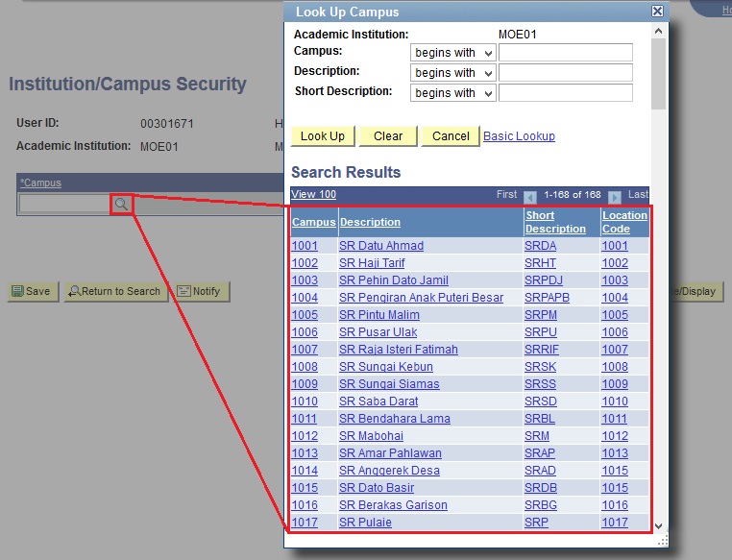
Task: Focus the Short Description text field
Action: (566, 93)
